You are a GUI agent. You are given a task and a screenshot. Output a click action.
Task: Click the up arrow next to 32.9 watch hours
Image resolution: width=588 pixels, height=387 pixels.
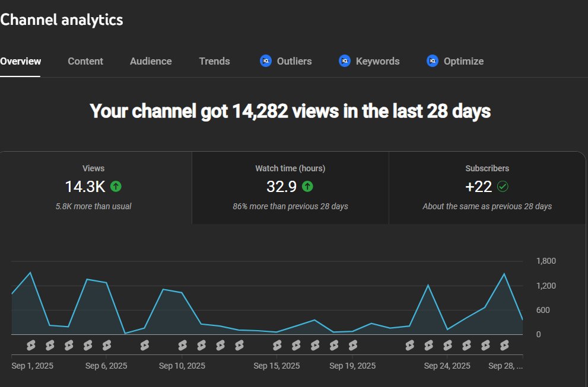point(307,187)
